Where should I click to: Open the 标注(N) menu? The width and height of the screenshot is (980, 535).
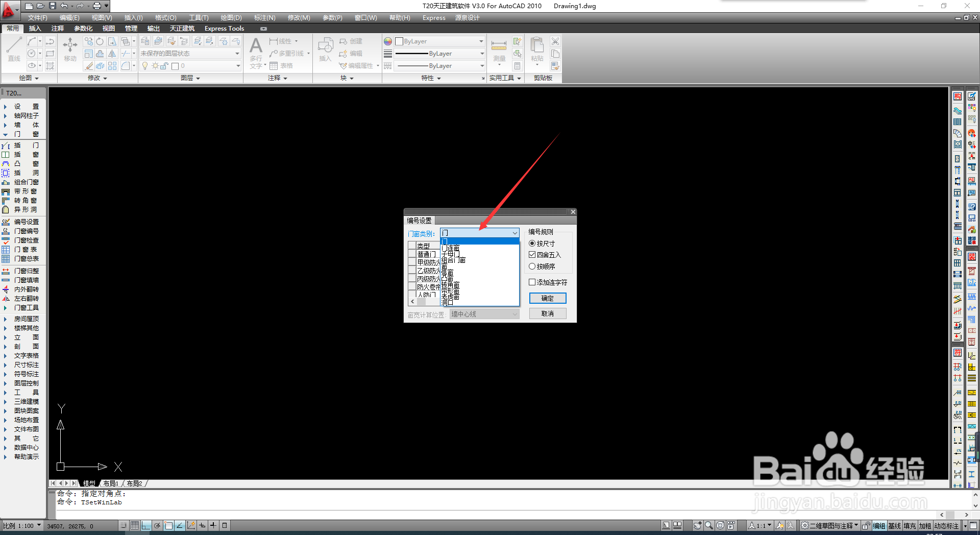pos(264,18)
